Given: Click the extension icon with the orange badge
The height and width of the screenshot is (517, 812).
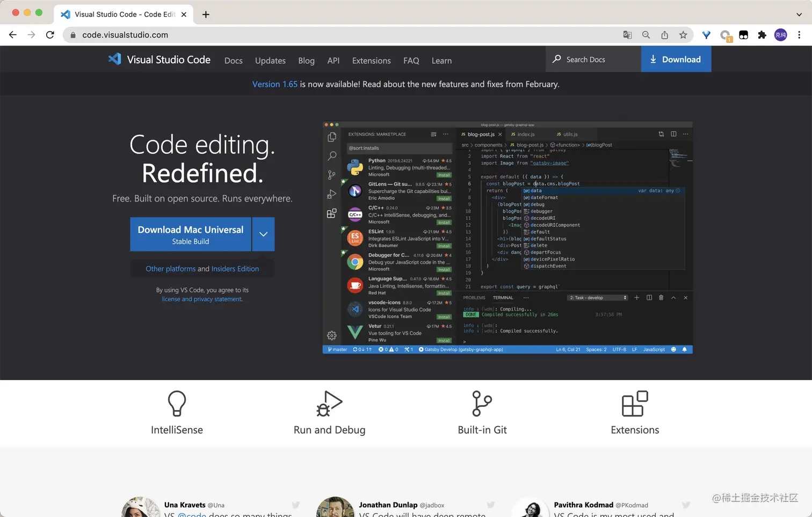Looking at the screenshot, I should tap(726, 35).
